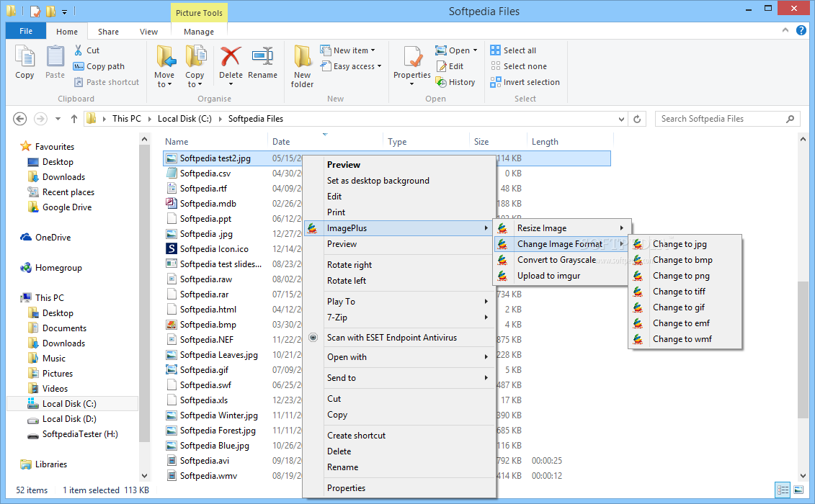Switch to the View tab
The width and height of the screenshot is (815, 504).
(x=148, y=32)
